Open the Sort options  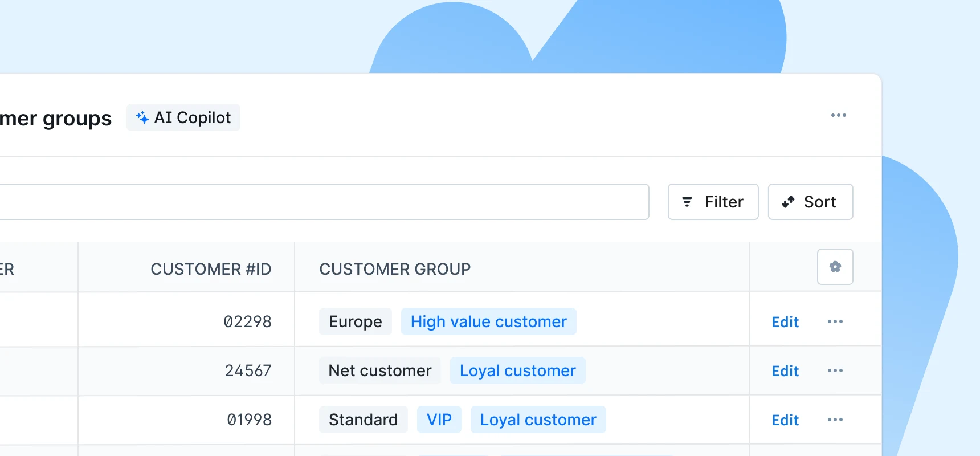(x=810, y=202)
